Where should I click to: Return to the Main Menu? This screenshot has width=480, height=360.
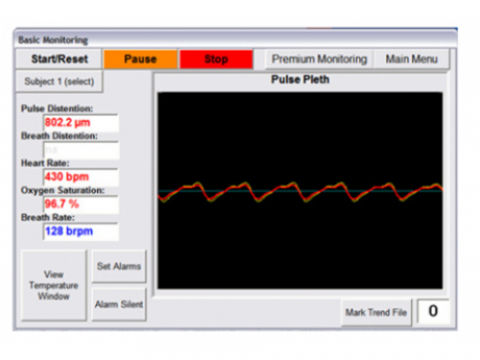tap(411, 59)
